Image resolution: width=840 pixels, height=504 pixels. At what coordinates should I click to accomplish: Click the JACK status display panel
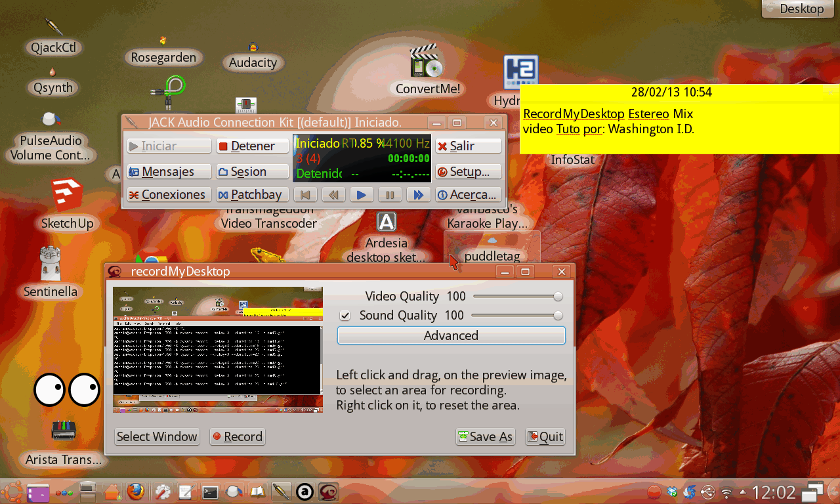tap(362, 158)
